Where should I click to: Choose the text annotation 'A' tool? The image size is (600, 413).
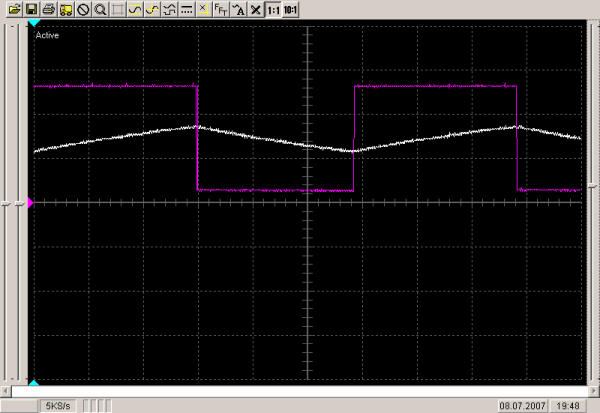click(x=238, y=9)
